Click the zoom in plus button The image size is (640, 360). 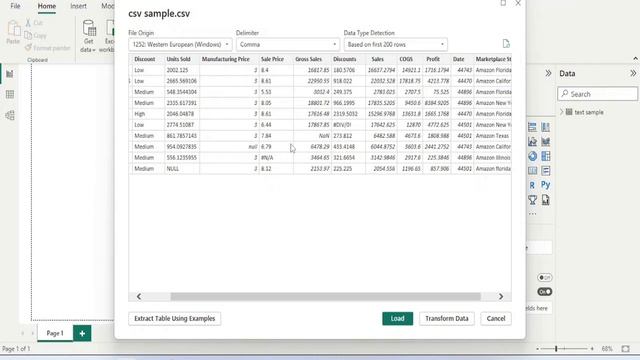coord(592,349)
